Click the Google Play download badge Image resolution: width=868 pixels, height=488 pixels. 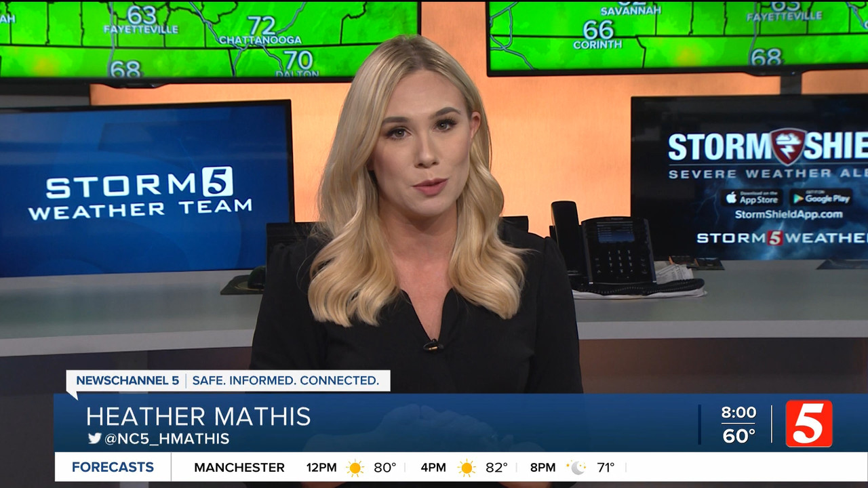(x=821, y=198)
